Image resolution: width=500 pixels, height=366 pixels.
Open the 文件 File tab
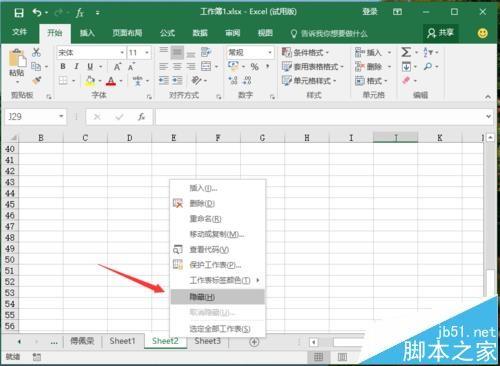point(19,32)
